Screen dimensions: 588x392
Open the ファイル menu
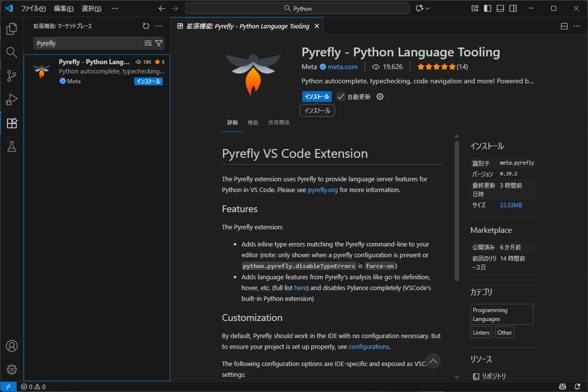point(33,8)
